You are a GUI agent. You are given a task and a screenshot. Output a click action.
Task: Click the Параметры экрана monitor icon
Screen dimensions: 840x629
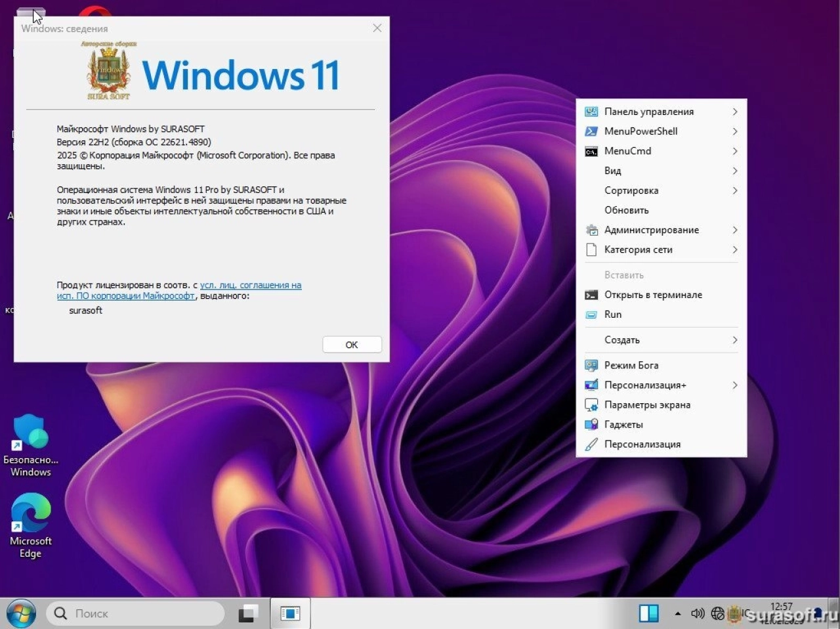(591, 405)
